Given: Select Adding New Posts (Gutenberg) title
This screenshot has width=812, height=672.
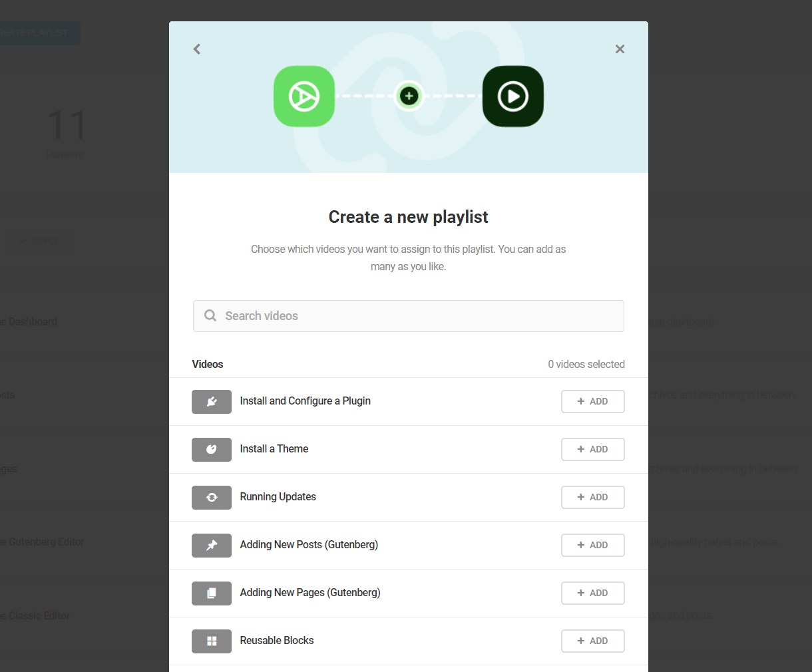Looking at the screenshot, I should (x=309, y=544).
